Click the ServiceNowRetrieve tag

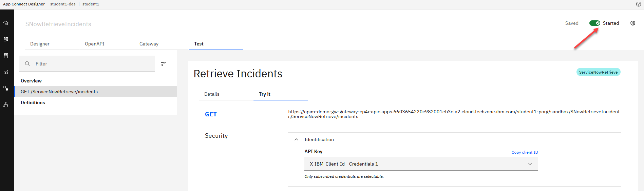click(598, 72)
